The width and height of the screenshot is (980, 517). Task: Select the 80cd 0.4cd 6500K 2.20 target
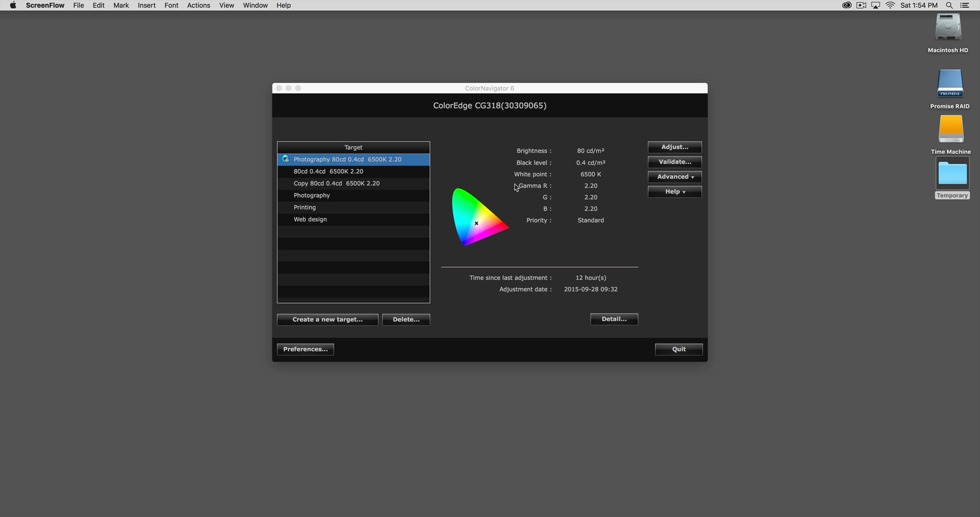coord(354,172)
